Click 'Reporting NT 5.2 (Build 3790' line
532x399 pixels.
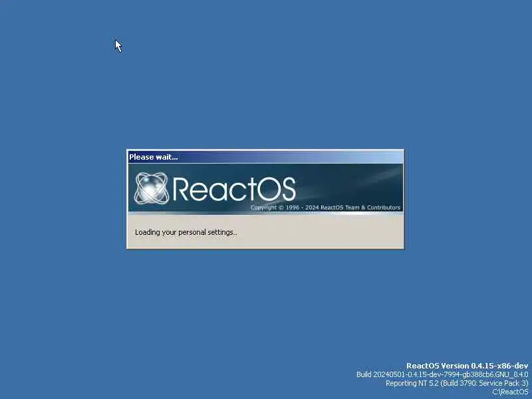point(457,383)
